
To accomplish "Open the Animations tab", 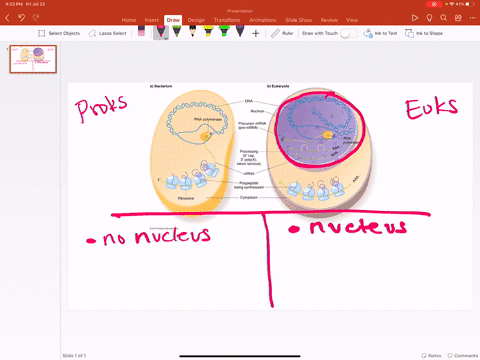I will click(263, 20).
